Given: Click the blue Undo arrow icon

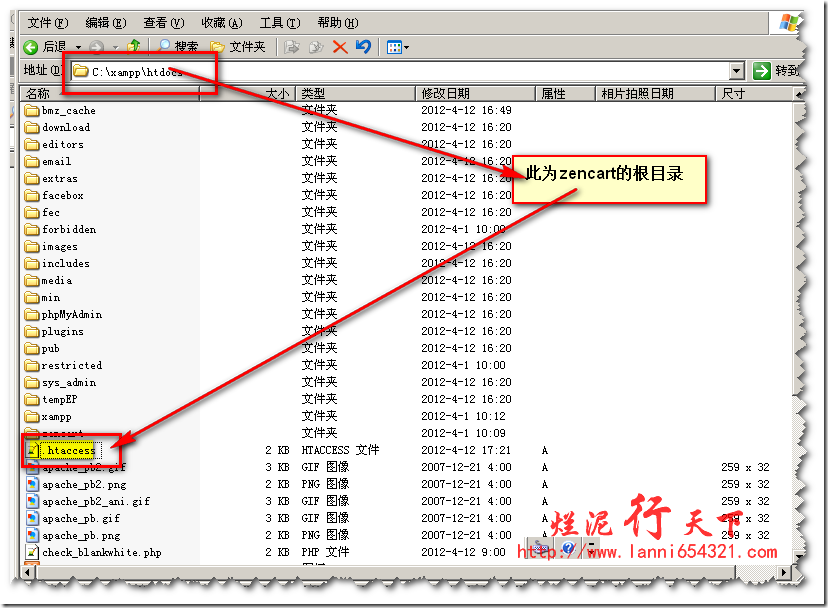Looking at the screenshot, I should tap(363, 47).
